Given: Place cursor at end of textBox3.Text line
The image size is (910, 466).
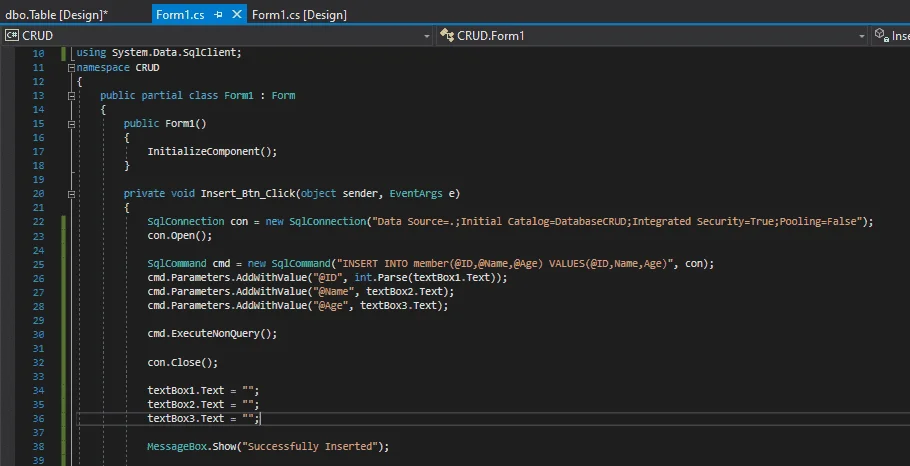Looking at the screenshot, I should (261, 418).
